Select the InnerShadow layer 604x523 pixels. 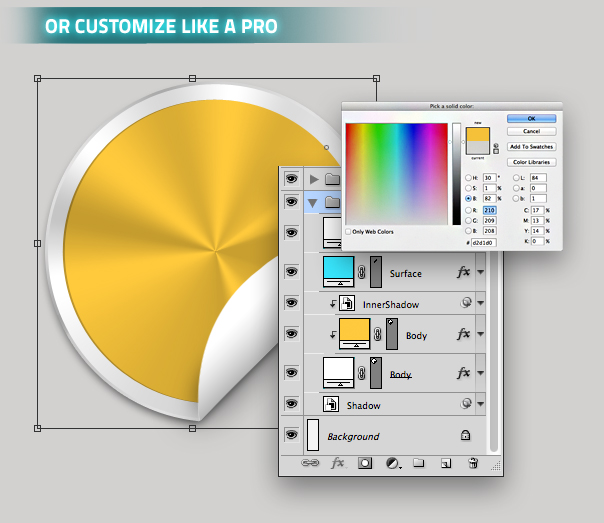tap(390, 302)
